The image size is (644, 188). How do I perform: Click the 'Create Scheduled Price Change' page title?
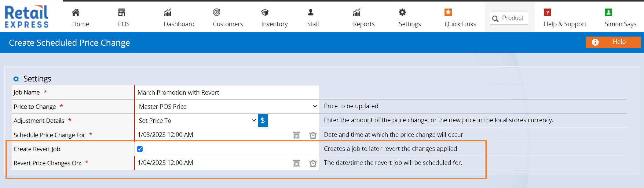[69, 43]
